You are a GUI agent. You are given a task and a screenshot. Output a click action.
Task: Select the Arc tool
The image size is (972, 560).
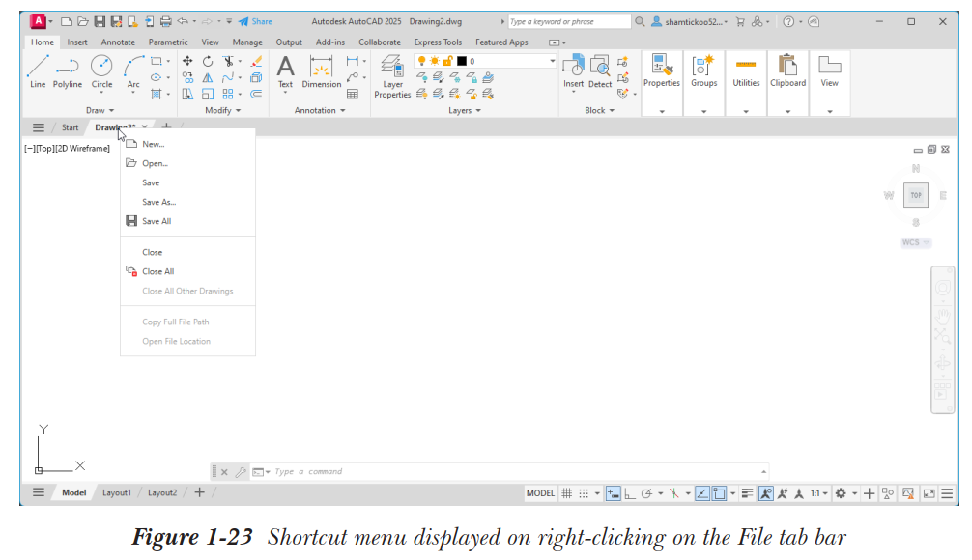pos(133,71)
